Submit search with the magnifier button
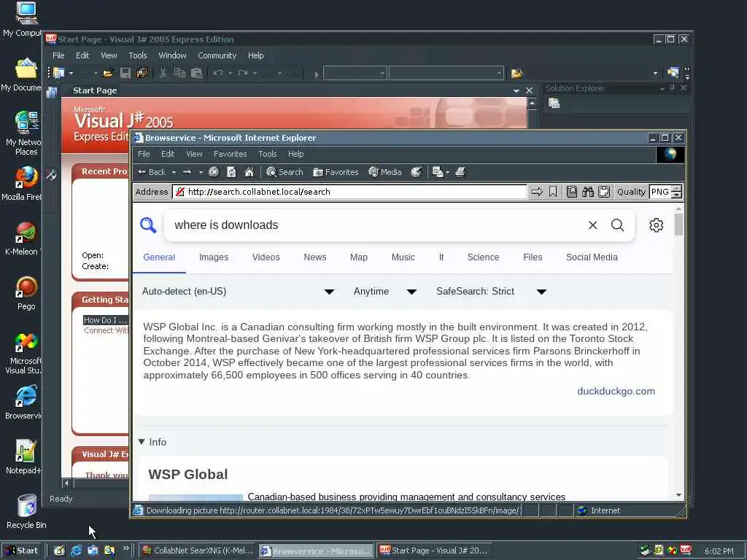 [617, 225]
